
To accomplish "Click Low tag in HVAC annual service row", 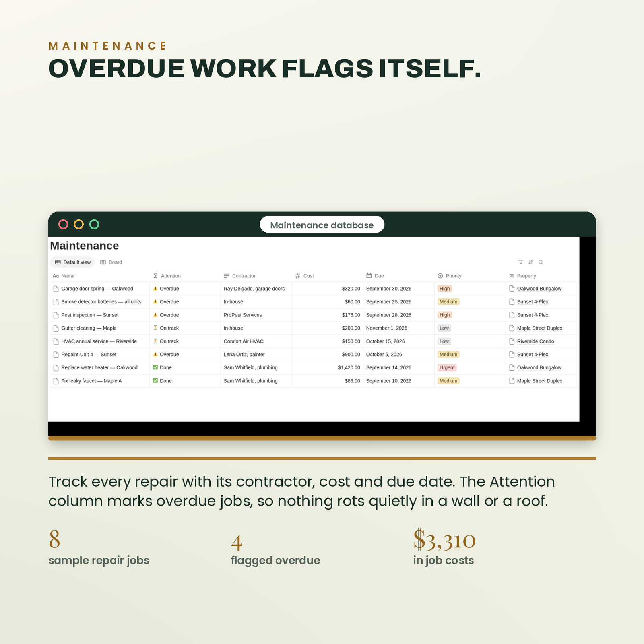I will (444, 341).
